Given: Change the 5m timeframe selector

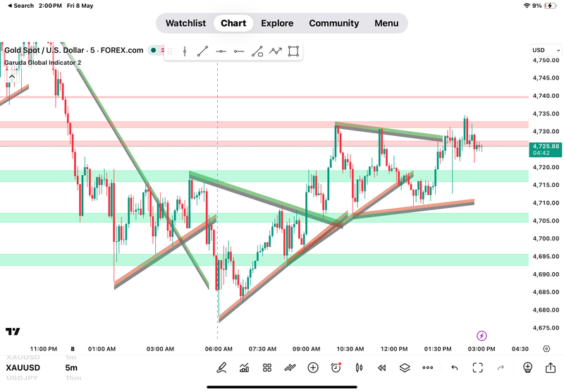Looking at the screenshot, I should pyautogui.click(x=71, y=367).
